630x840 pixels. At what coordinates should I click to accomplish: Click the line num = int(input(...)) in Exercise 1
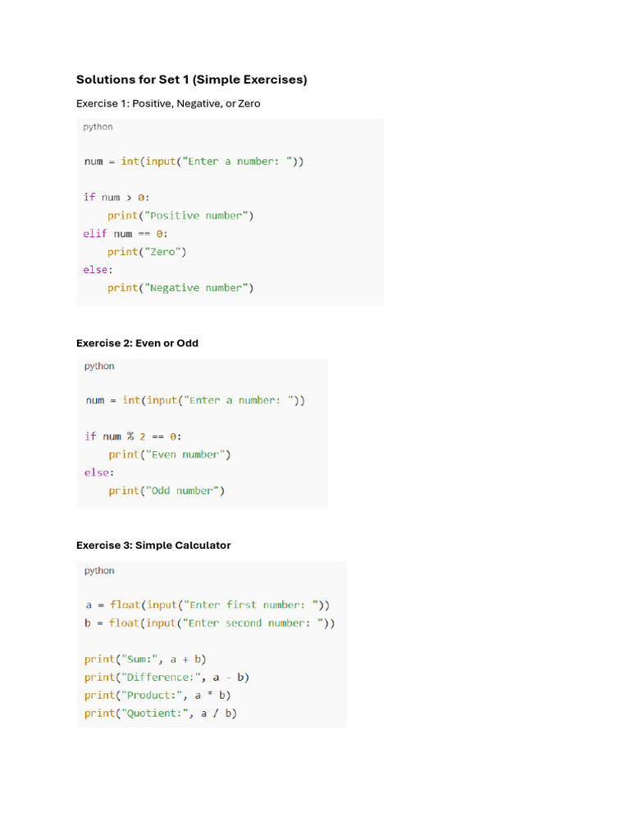pyautogui.click(x=194, y=162)
